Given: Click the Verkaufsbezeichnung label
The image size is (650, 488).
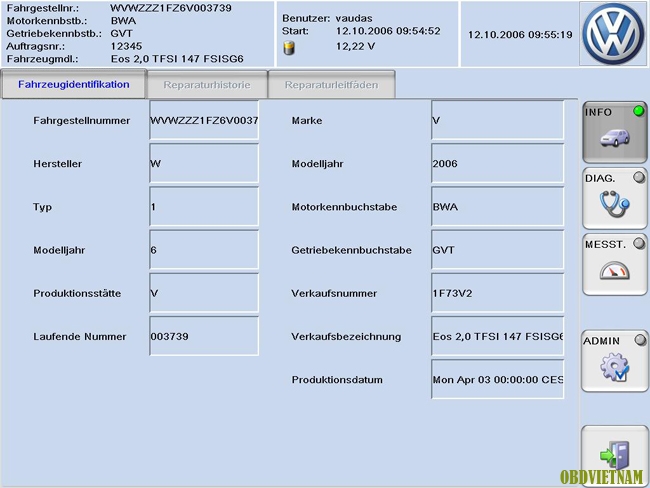Looking at the screenshot, I should pos(346,336).
